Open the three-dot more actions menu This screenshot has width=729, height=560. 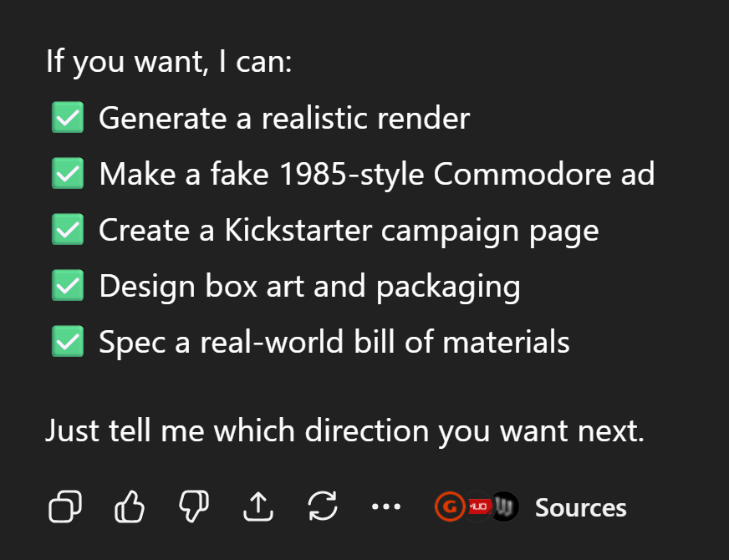[x=386, y=507]
